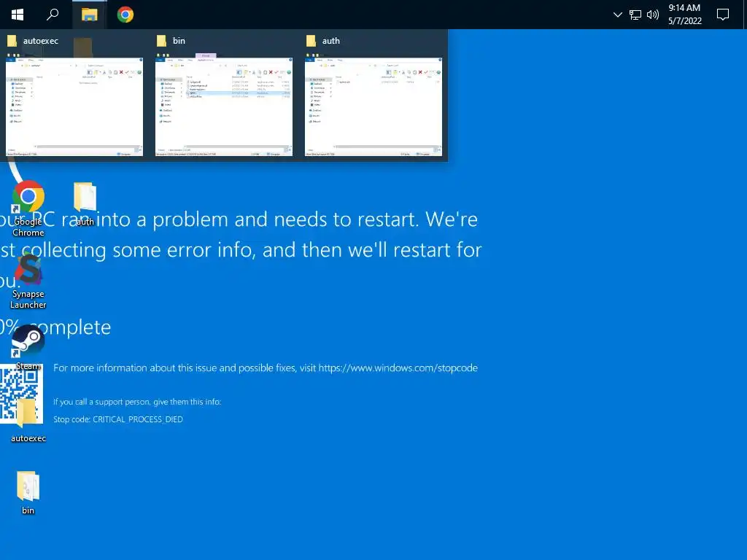Open the taskbar search magnifier
The width and height of the screenshot is (747, 560).
[x=53, y=15]
